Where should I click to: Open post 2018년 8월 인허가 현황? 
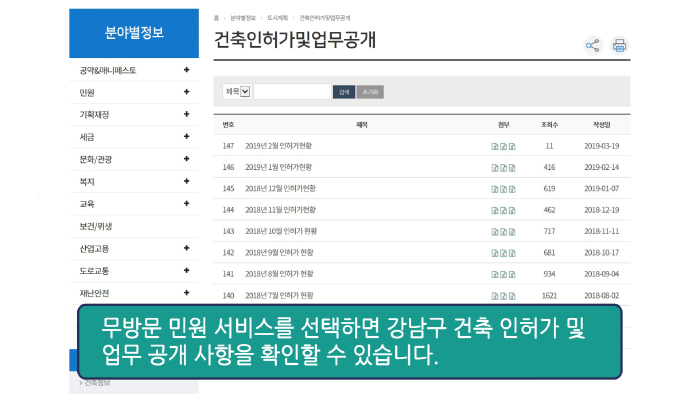click(x=279, y=274)
